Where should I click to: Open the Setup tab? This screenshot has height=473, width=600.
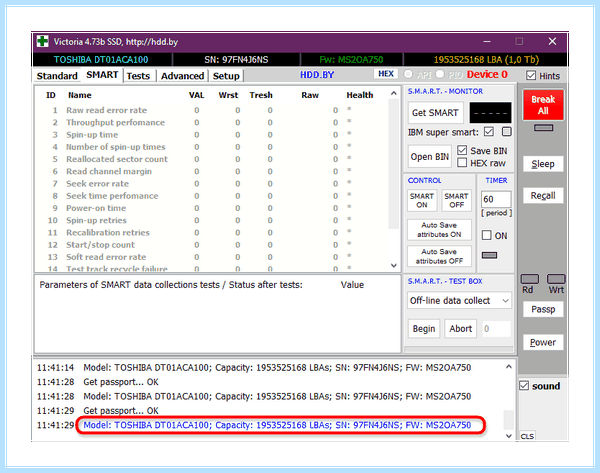pos(226,76)
